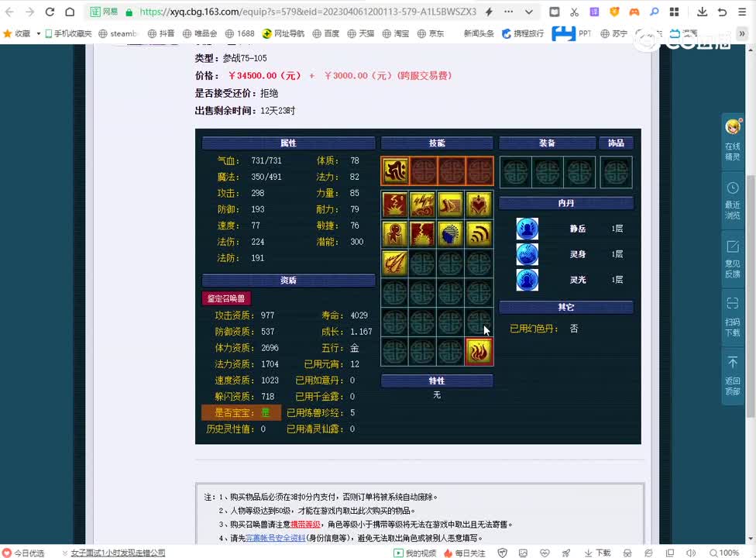
Task: Click the lightning speed mode icon
Action: [489, 12]
